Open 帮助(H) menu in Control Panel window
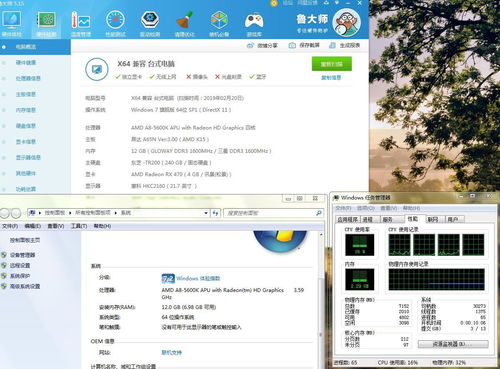The image size is (500, 369). click(102, 226)
